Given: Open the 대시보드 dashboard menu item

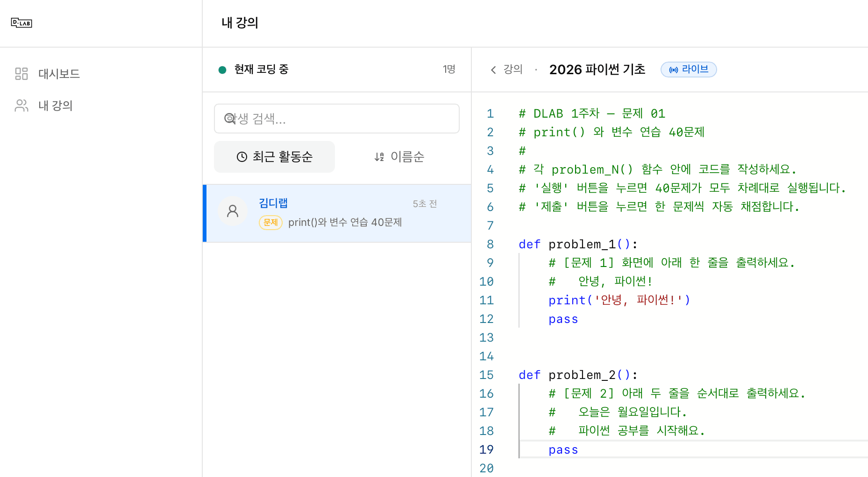Looking at the screenshot, I should point(47,74).
